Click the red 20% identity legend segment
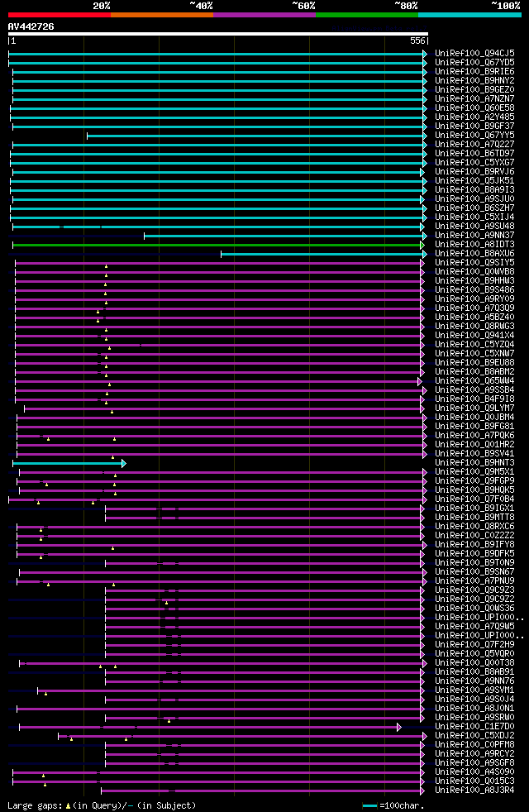529x812 pixels. point(60,15)
